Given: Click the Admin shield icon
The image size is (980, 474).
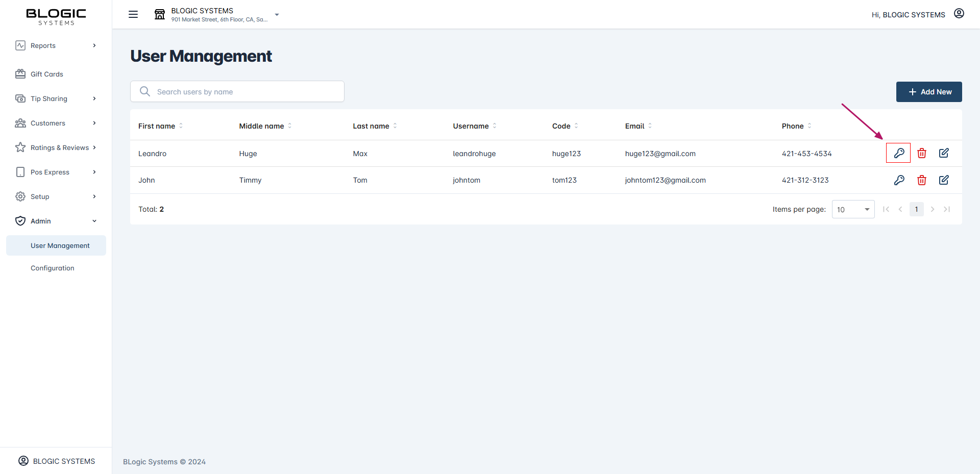Looking at the screenshot, I should point(20,221).
